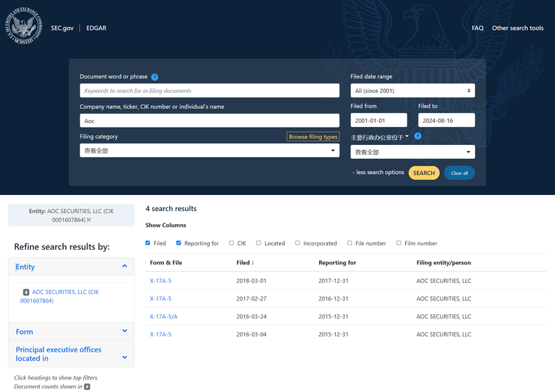Click the company name field containing Aoc

210,121
